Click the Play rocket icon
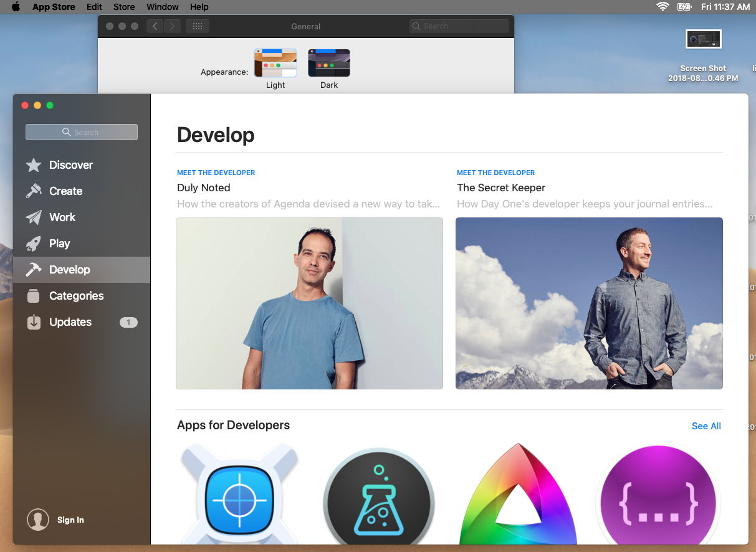 click(x=34, y=244)
